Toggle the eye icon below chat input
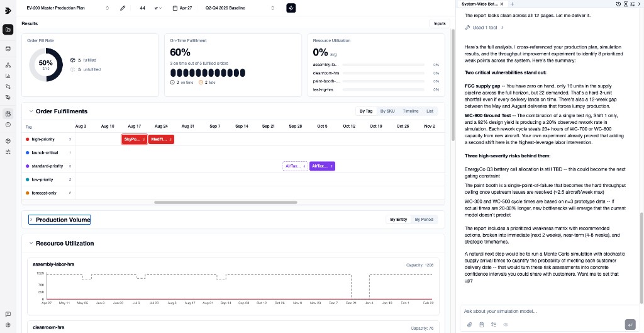This screenshot has height=333, width=644. tap(506, 324)
